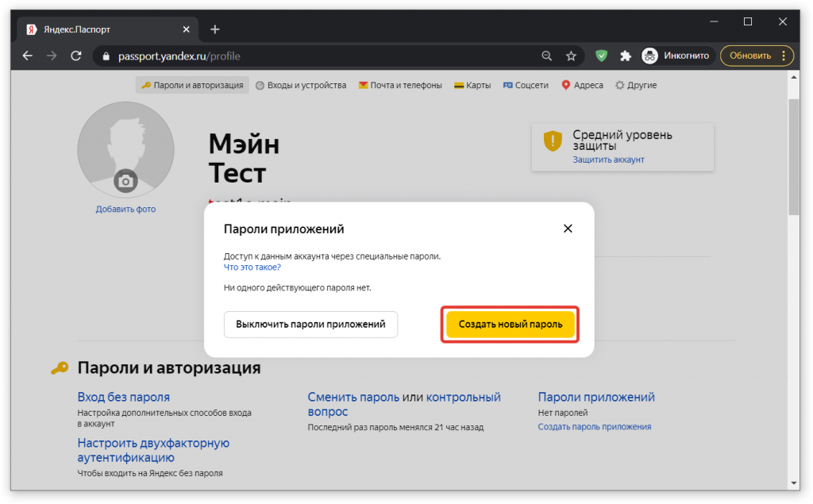Click the bookmark star icon
Image resolution: width=813 pixels, height=504 pixels.
(x=571, y=56)
